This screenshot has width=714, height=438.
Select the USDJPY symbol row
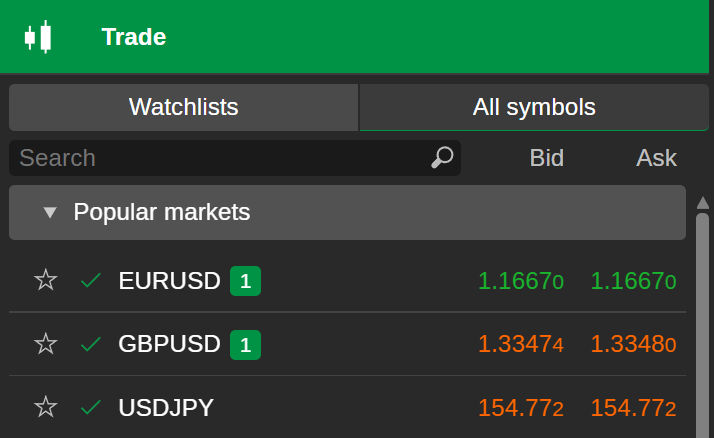pyautogui.click(x=166, y=408)
